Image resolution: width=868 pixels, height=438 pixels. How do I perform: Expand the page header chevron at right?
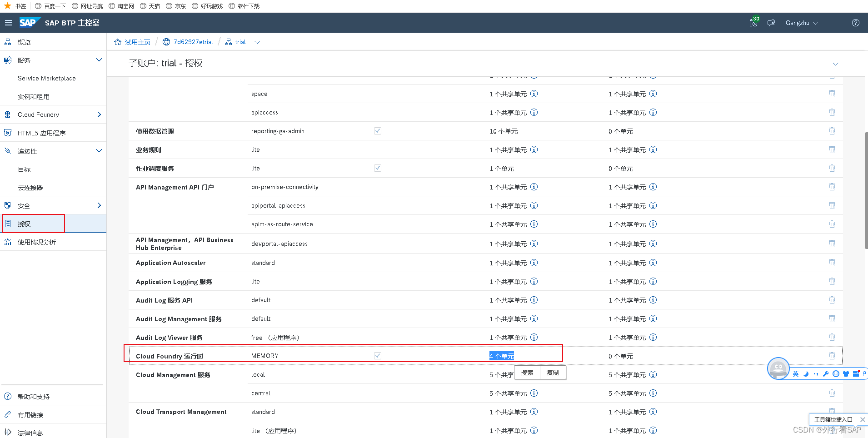click(x=835, y=64)
